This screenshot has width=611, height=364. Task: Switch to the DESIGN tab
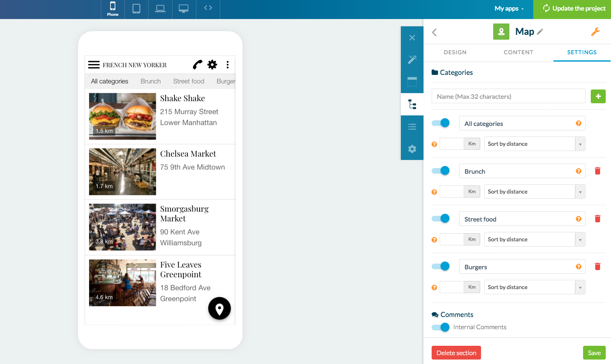tap(455, 52)
